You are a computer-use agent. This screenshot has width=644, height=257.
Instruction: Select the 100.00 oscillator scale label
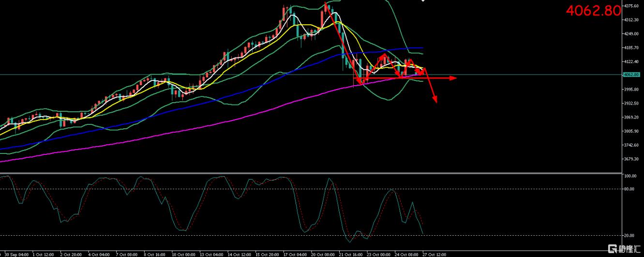point(630,176)
